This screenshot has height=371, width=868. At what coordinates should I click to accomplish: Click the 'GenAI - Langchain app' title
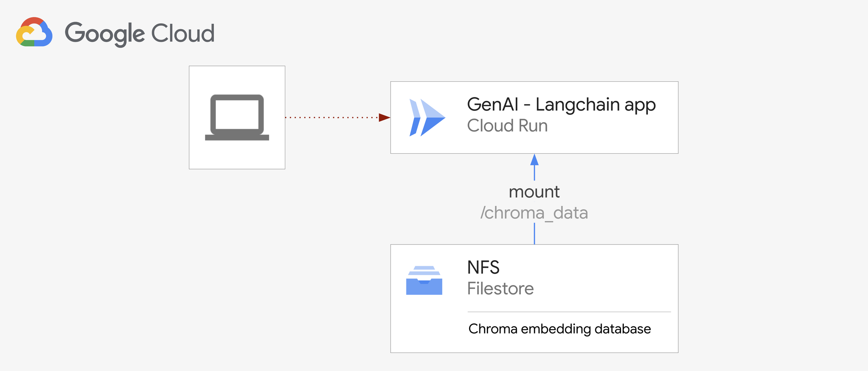(561, 105)
